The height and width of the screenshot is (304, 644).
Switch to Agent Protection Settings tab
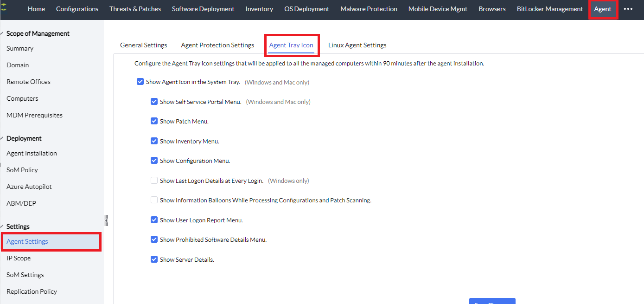click(217, 45)
